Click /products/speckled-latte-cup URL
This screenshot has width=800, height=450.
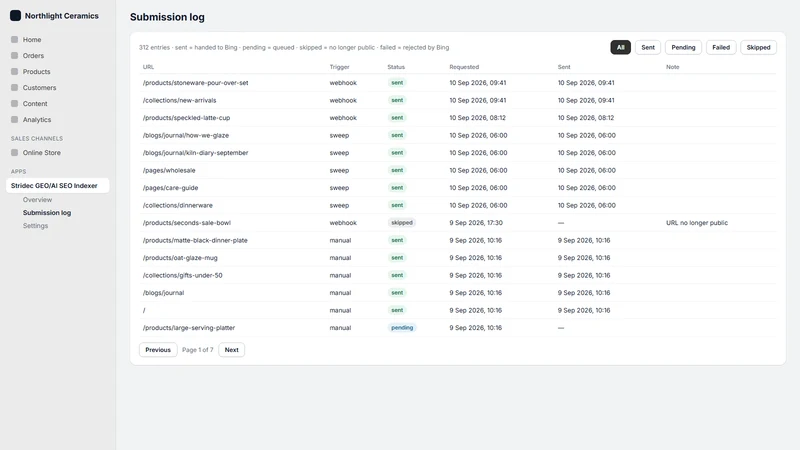pyautogui.click(x=186, y=118)
